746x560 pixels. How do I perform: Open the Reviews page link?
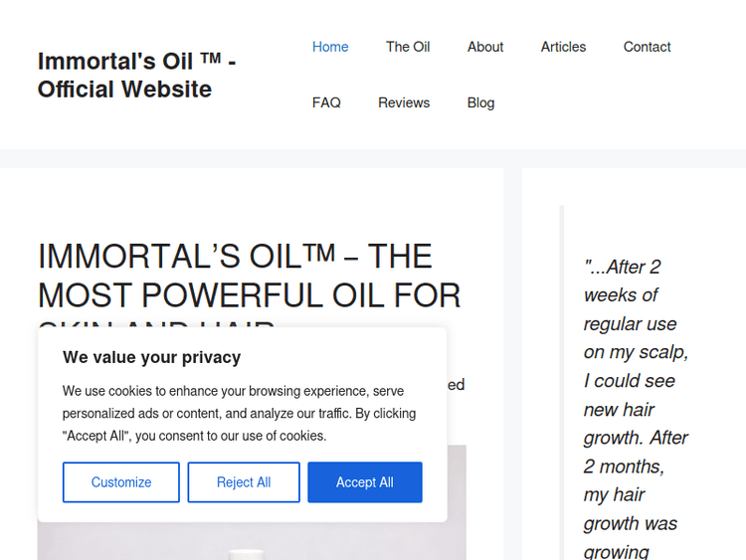click(x=404, y=102)
